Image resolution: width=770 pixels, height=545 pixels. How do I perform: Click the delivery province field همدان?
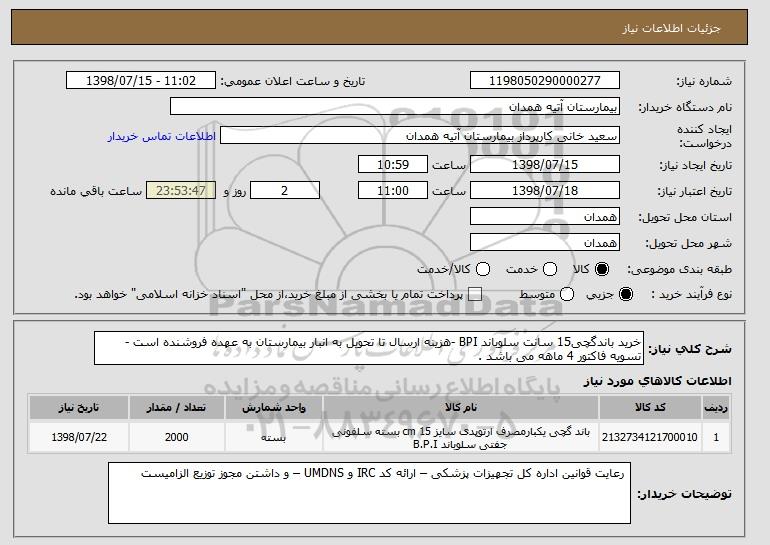[x=545, y=216]
